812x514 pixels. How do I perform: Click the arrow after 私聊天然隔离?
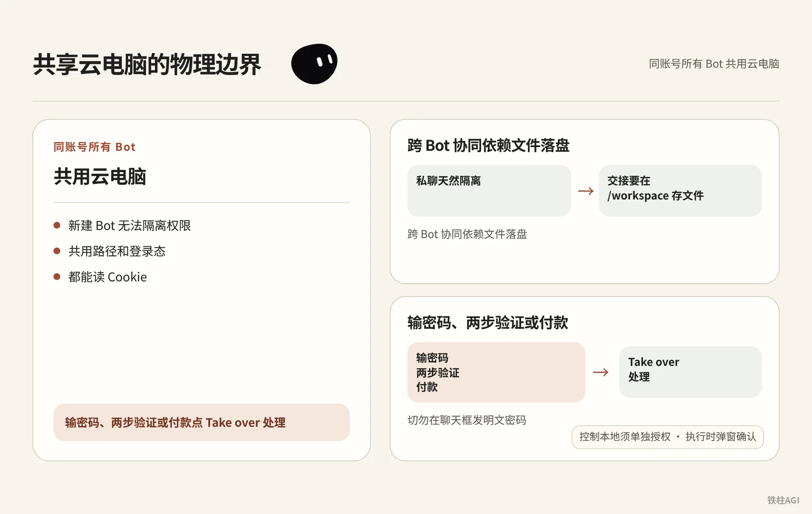pyautogui.click(x=586, y=191)
